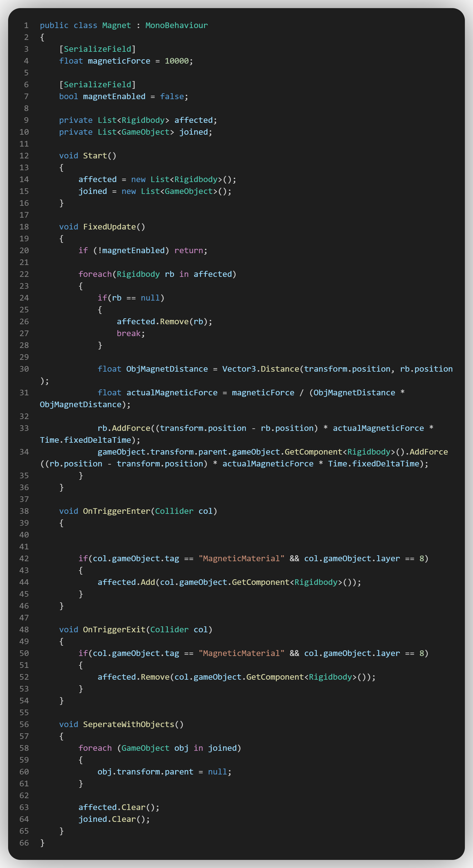
Task: Click 'void OnTriggerEnter(Collider col)' signature
Action: coord(138,511)
